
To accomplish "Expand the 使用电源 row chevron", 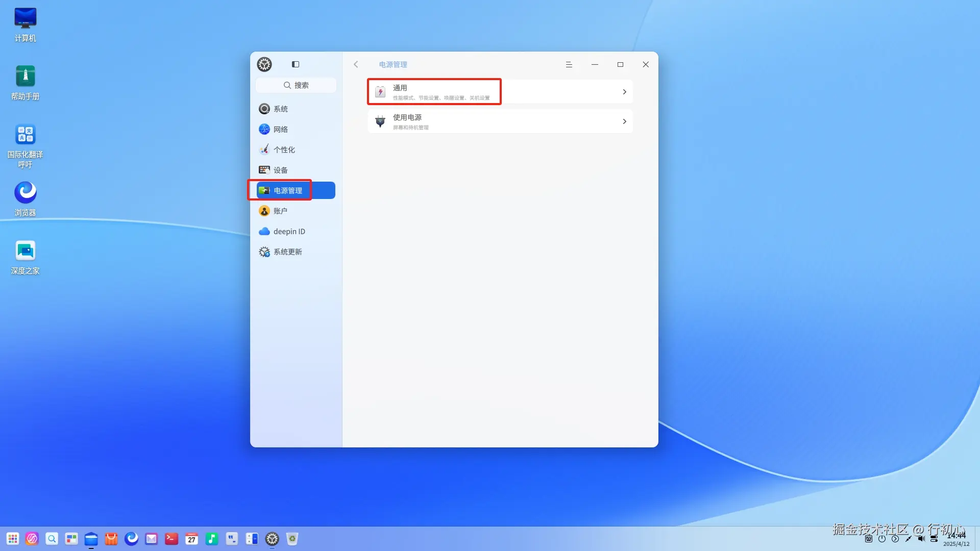I will coord(624,121).
